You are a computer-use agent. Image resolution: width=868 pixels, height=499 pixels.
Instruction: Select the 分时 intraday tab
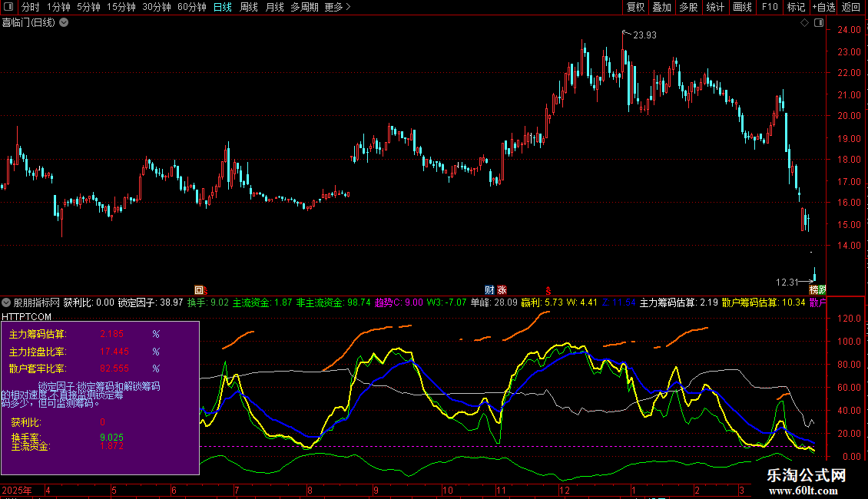pos(31,8)
